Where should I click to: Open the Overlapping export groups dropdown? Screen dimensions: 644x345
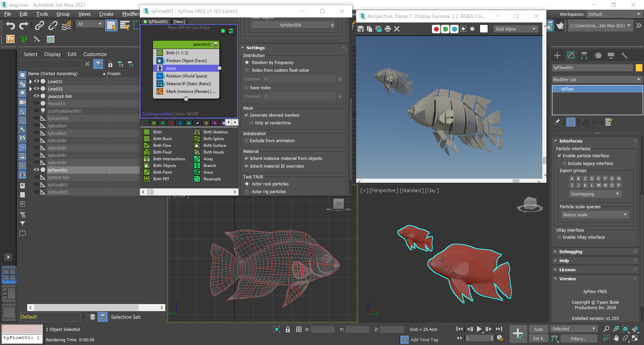[x=595, y=194]
